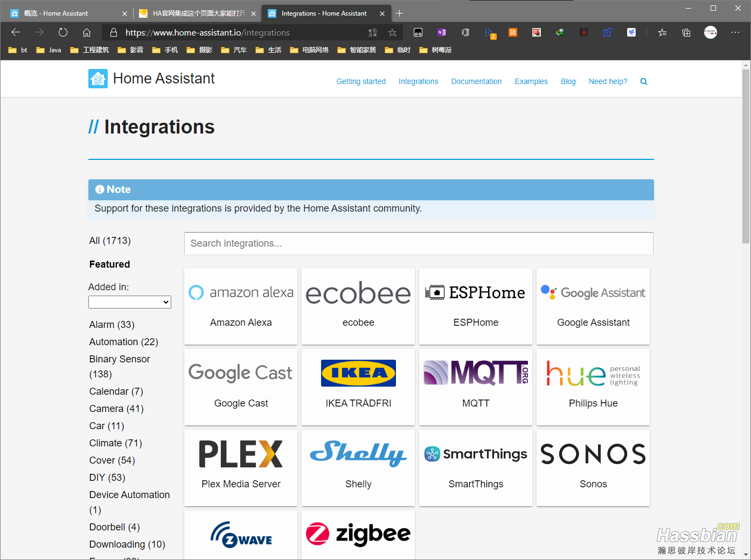This screenshot has height=560, width=751.
Task: Open the Z-Wave integration card
Action: pos(241,535)
